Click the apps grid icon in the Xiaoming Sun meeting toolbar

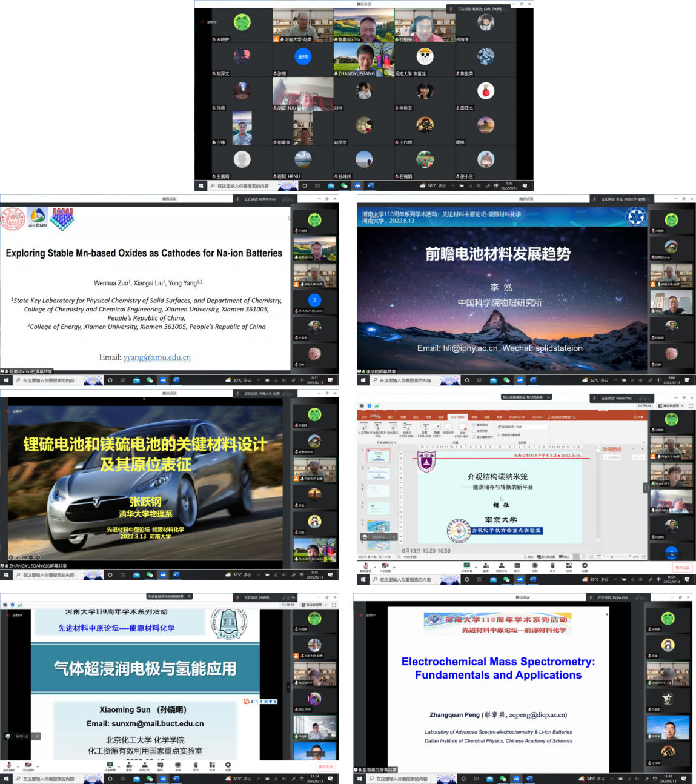211,765
